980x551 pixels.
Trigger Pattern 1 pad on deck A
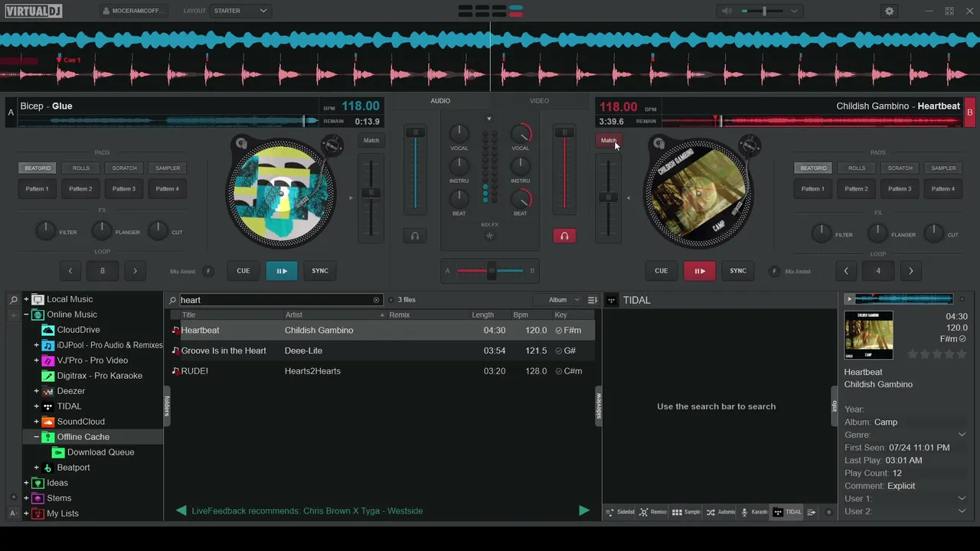coord(38,189)
